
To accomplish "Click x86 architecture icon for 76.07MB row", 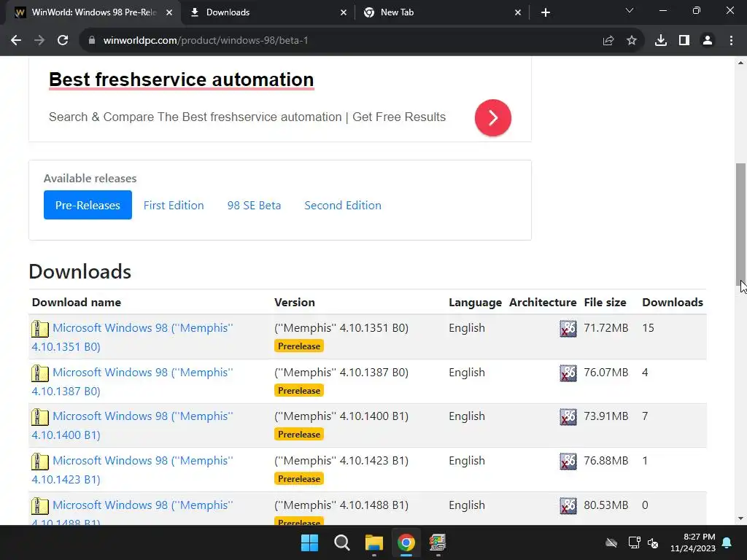I will (x=568, y=373).
